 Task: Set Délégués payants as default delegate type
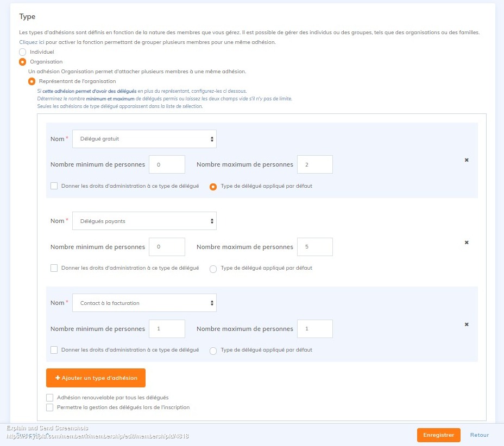click(x=213, y=269)
